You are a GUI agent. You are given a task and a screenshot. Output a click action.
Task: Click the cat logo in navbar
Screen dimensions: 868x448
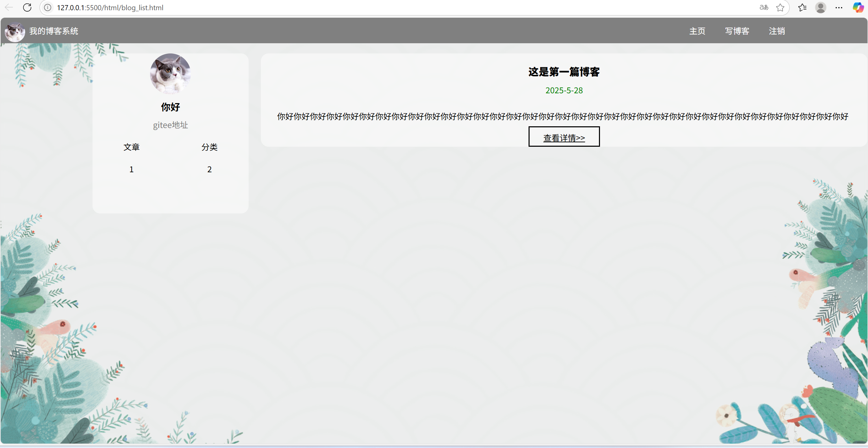(15, 32)
